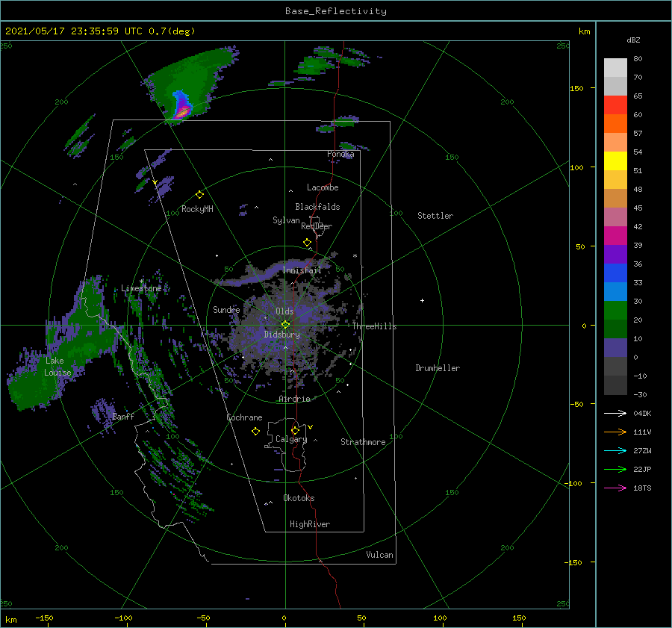
Task: Click the asterisk marker above Limestone
Action: point(141,282)
